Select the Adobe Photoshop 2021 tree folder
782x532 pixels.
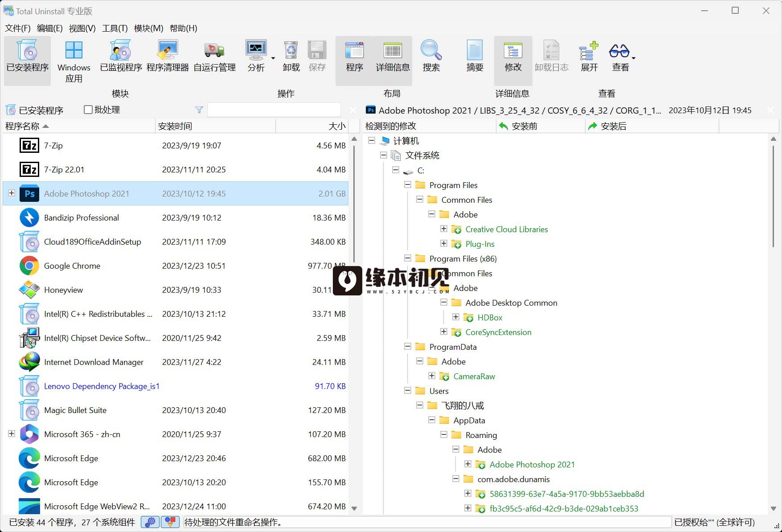532,464
